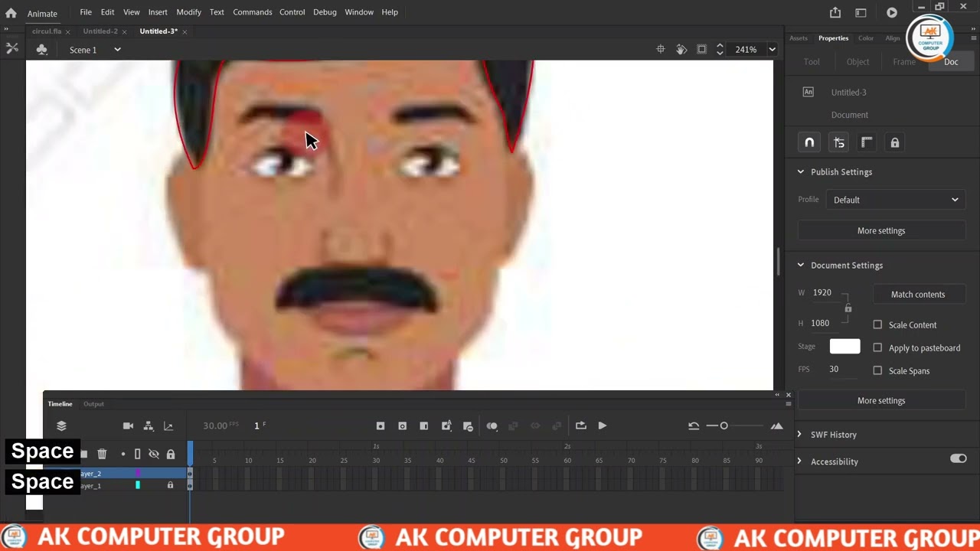Go to the Home screen icon
This screenshot has height=551, width=980.
coord(11,13)
